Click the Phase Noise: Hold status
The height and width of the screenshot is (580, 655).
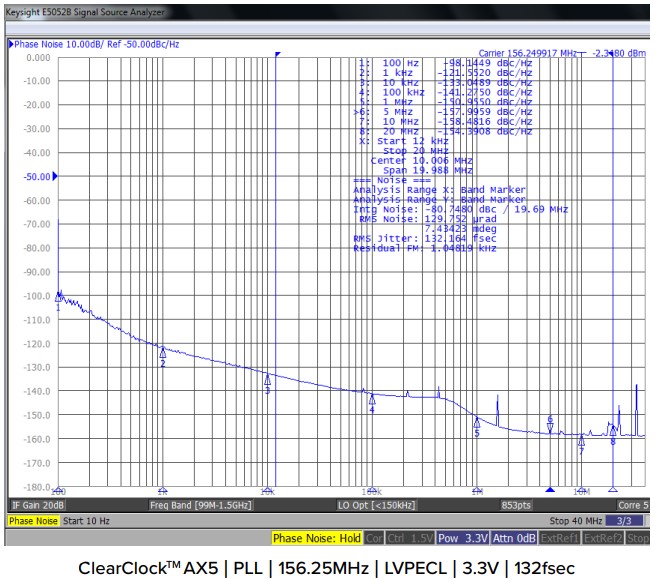(317, 538)
